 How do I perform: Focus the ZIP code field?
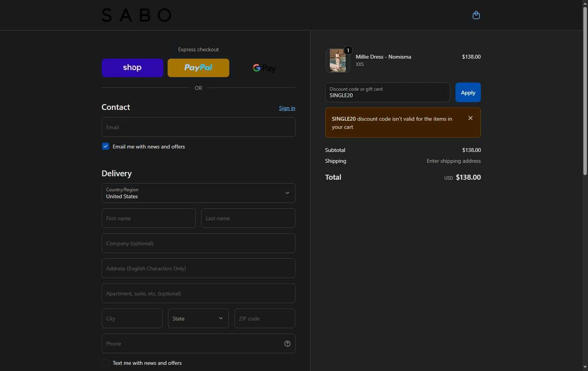click(265, 319)
